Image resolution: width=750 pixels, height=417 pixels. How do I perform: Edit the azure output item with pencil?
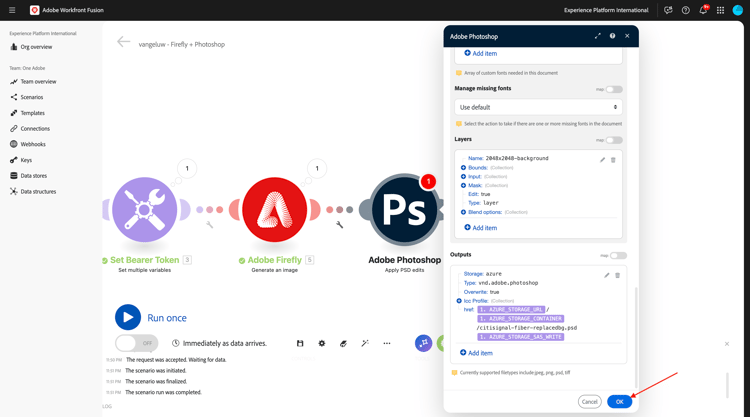[x=607, y=275]
